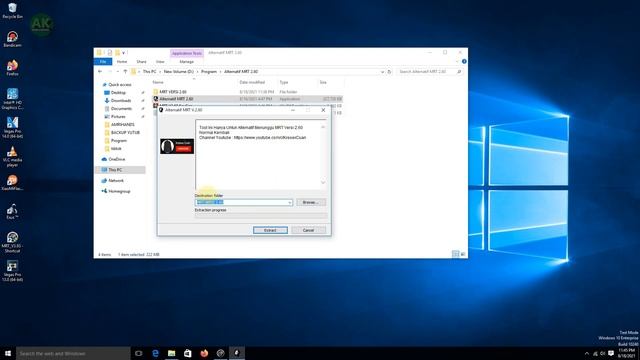This screenshot has width=640, height=360.
Task: Click the Extract button in the dialog
Action: pyautogui.click(x=270, y=230)
